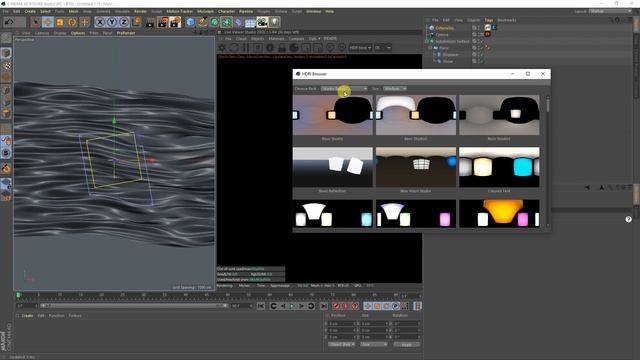The image size is (640, 360).
Task: Activate the Scale tool in the top toolbar
Action: click(x=60, y=22)
